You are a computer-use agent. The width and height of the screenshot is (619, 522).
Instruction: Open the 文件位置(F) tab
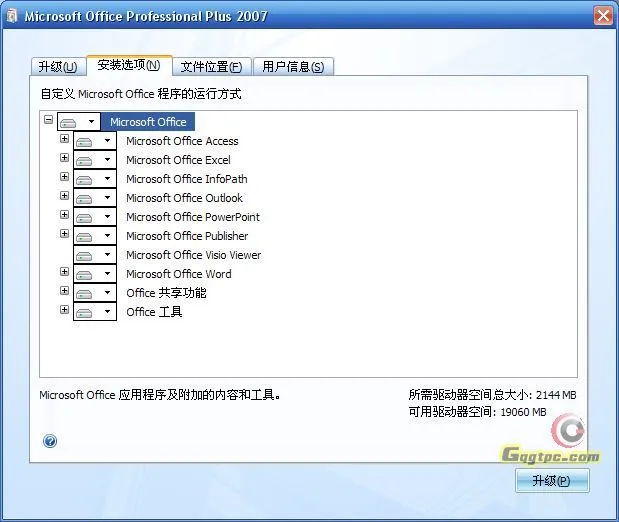coord(212,66)
